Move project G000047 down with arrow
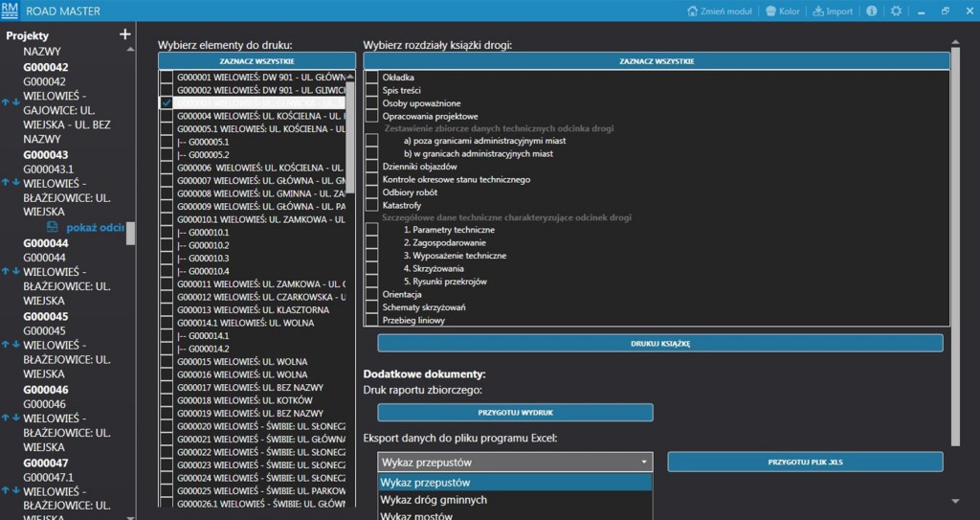This screenshot has width=980, height=520. [x=15, y=490]
